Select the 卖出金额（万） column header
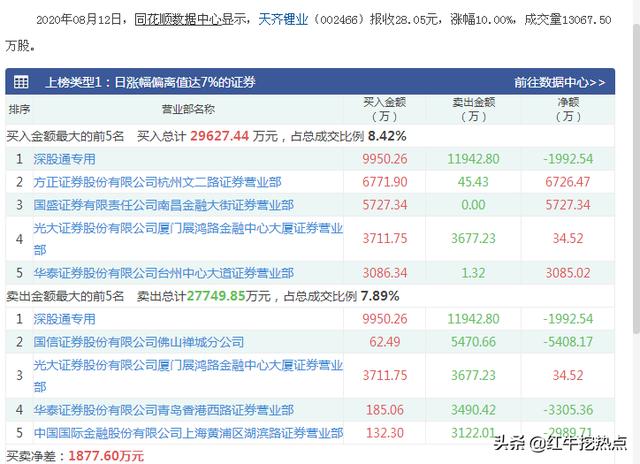 pyautogui.click(x=473, y=109)
